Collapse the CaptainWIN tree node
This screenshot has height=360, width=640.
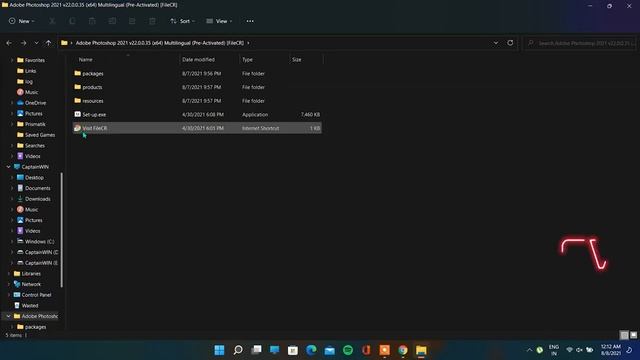click(9, 167)
